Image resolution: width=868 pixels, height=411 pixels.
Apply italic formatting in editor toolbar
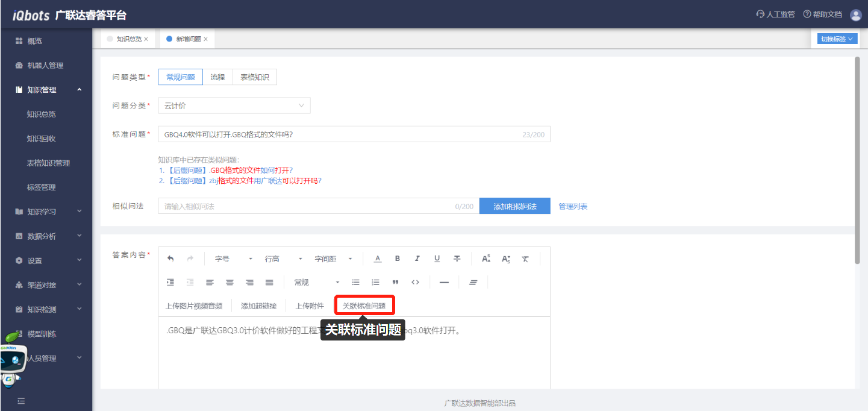[417, 259]
